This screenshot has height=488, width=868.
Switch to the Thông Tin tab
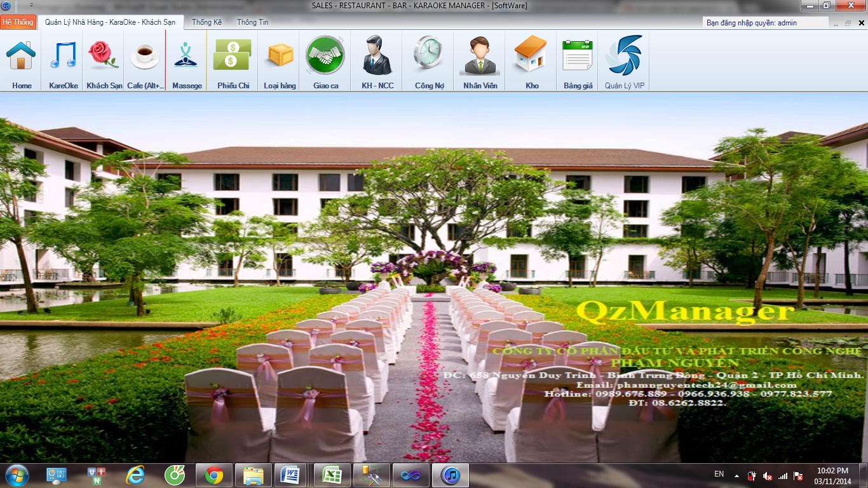pyautogui.click(x=252, y=22)
